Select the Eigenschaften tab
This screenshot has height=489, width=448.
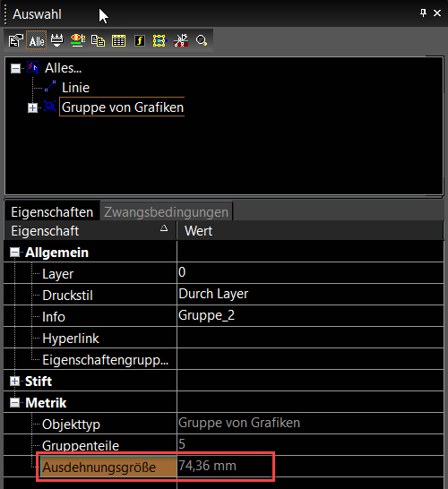coord(52,211)
